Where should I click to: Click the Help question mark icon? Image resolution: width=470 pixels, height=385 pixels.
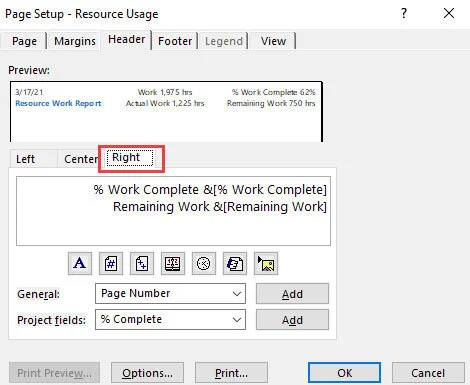(404, 13)
